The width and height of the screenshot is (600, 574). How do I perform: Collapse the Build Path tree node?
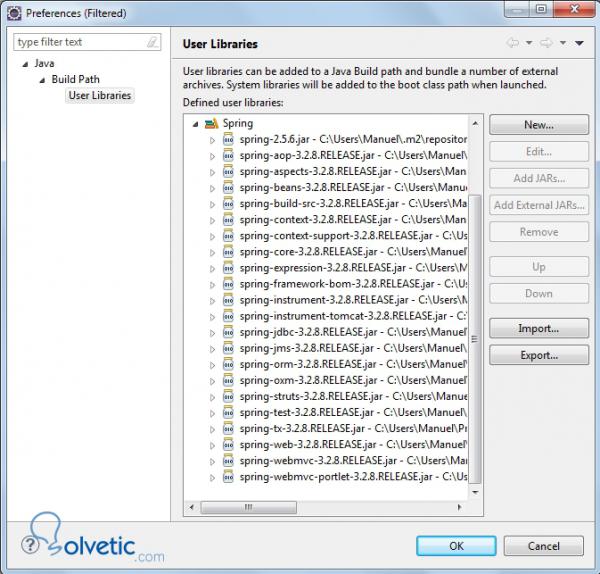42,80
